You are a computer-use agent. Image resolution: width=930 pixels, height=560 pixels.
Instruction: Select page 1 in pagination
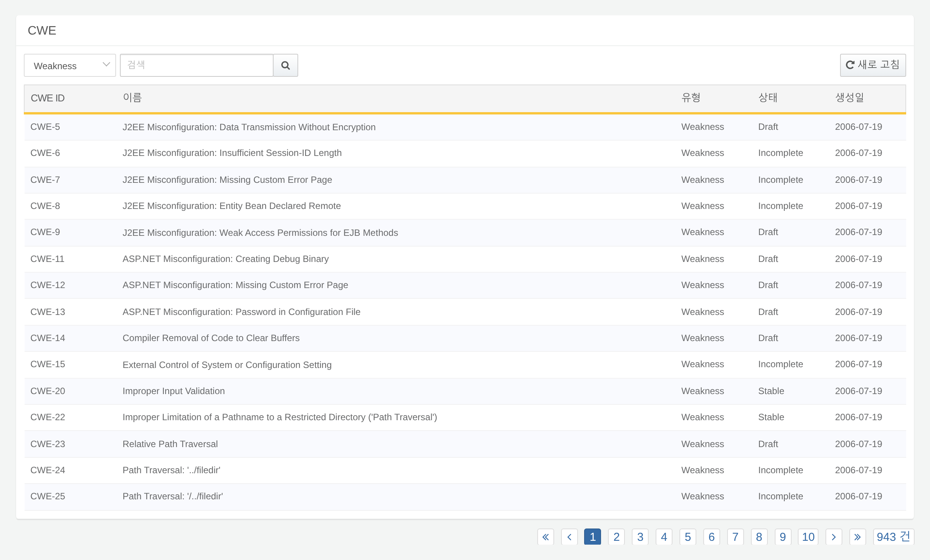[x=593, y=537]
